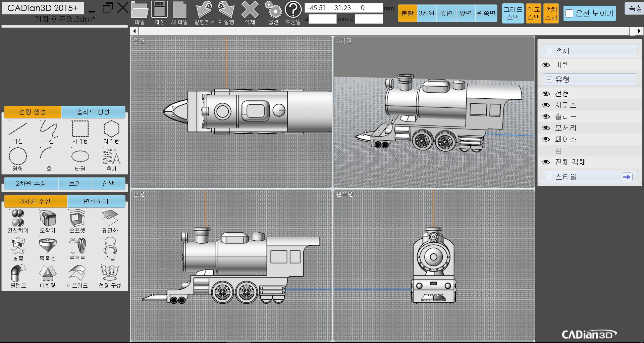Collapse the 객체 section
644x343 pixels.
pyautogui.click(x=549, y=51)
